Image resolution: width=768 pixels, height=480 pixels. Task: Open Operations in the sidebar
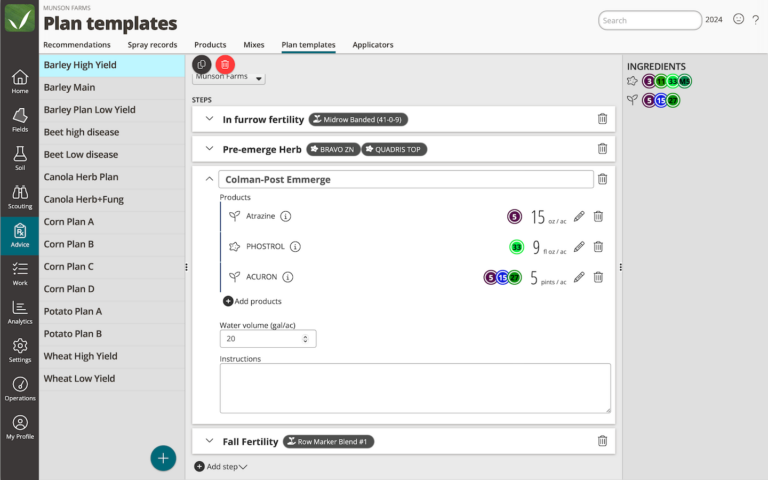pyautogui.click(x=20, y=389)
